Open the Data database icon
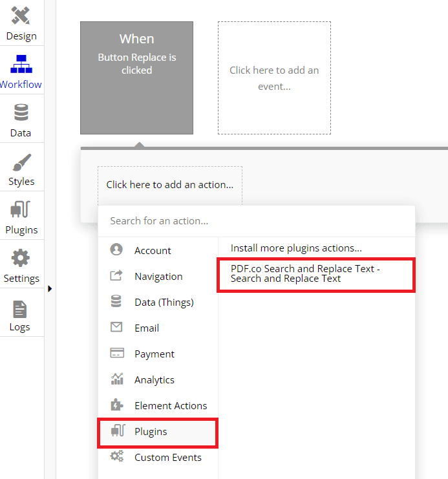The image size is (448, 479). click(21, 113)
